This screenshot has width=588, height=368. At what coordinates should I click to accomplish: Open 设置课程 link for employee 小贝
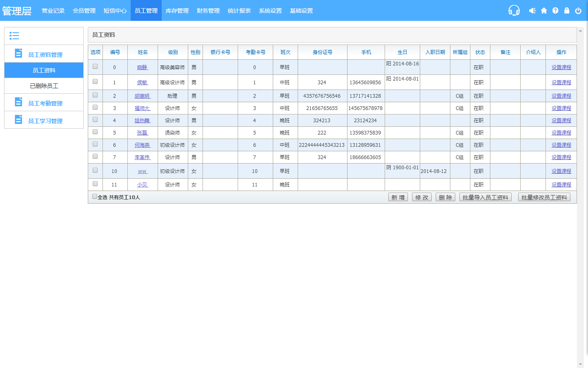(561, 185)
